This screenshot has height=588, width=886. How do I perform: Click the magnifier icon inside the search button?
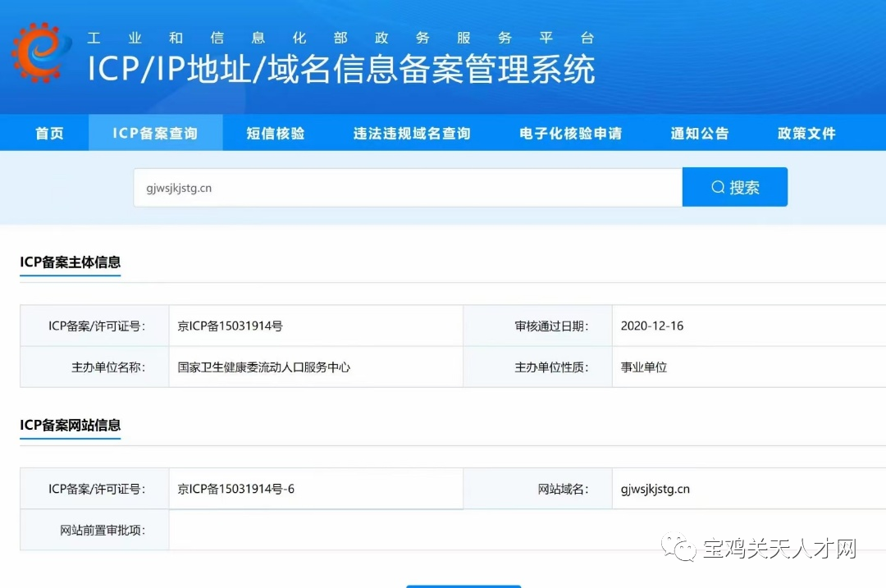pyautogui.click(x=717, y=186)
